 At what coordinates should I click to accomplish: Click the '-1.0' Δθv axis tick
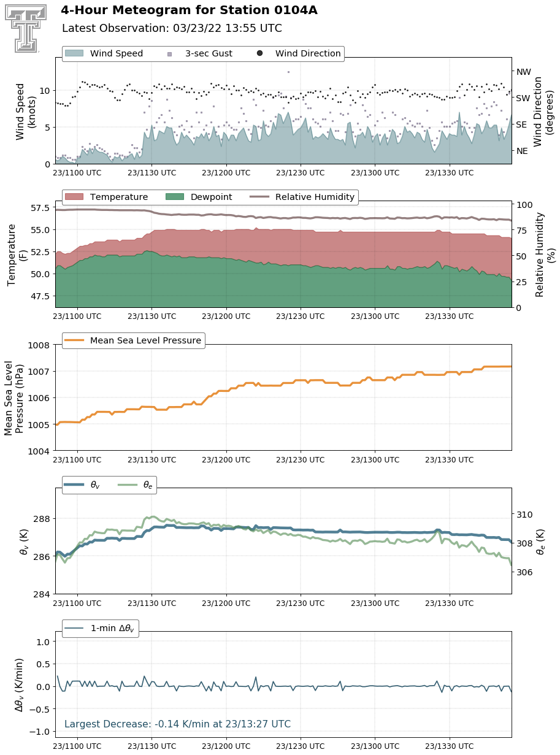[40, 732]
